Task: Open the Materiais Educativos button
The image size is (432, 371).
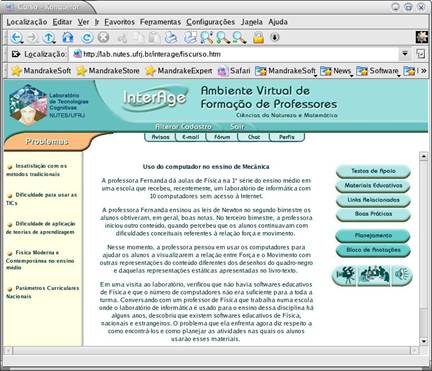Action: 373,185
